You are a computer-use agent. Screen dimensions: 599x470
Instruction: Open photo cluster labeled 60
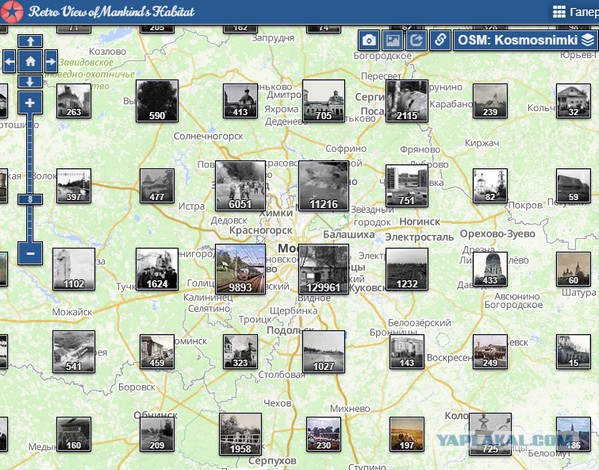pyautogui.click(x=573, y=269)
